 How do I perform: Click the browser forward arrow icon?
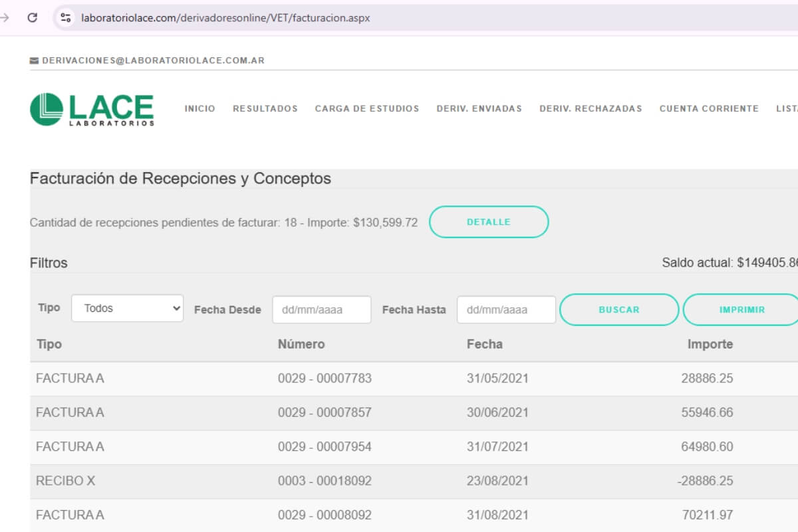click(5, 18)
